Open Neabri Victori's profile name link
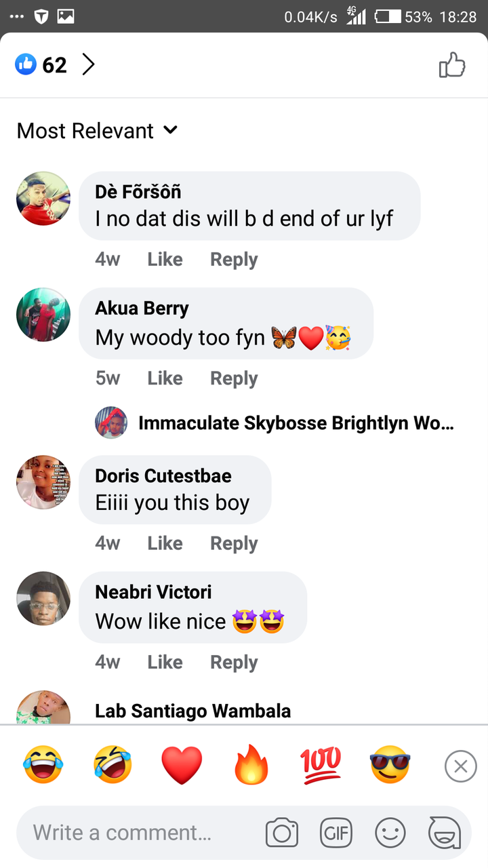The width and height of the screenshot is (488, 868). tap(153, 592)
